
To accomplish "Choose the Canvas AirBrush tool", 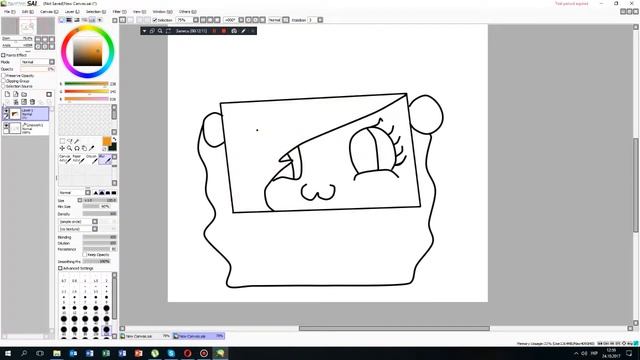I will pyautogui.click(x=65, y=159).
